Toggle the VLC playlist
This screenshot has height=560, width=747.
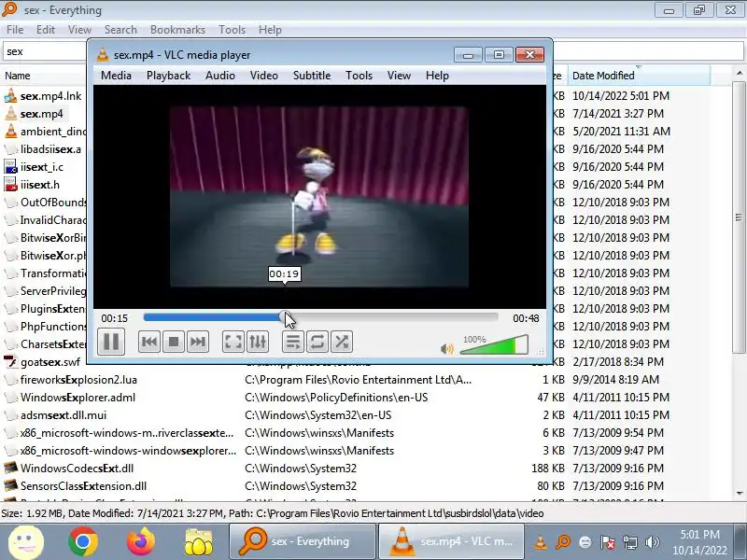(293, 342)
